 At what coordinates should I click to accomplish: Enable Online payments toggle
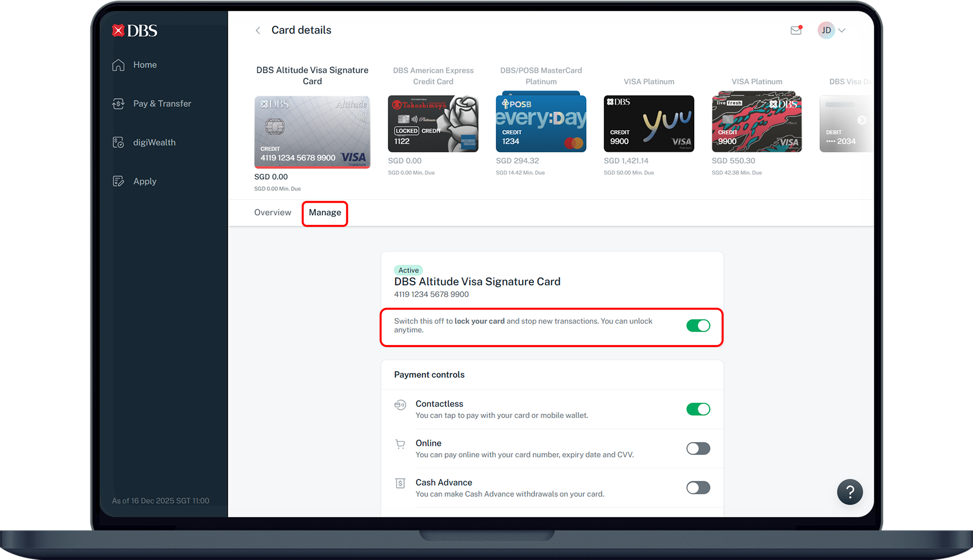click(698, 449)
